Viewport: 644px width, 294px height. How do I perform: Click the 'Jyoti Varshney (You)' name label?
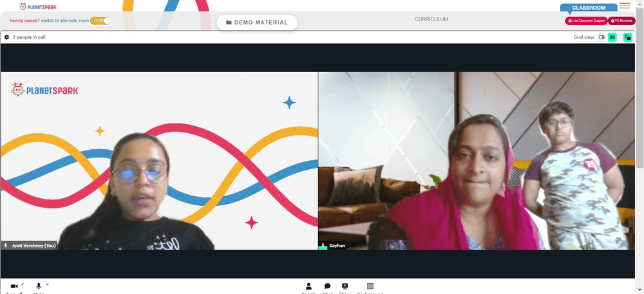point(33,245)
